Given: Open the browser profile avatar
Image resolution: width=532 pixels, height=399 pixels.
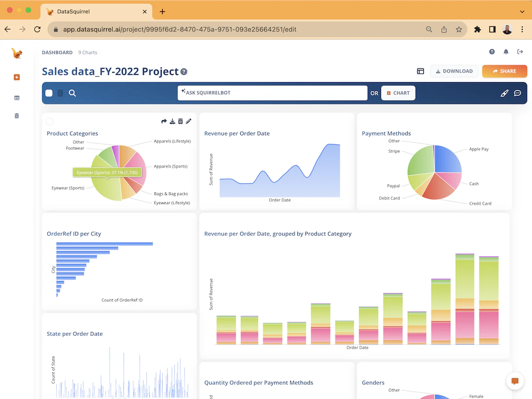Looking at the screenshot, I should [x=507, y=29].
